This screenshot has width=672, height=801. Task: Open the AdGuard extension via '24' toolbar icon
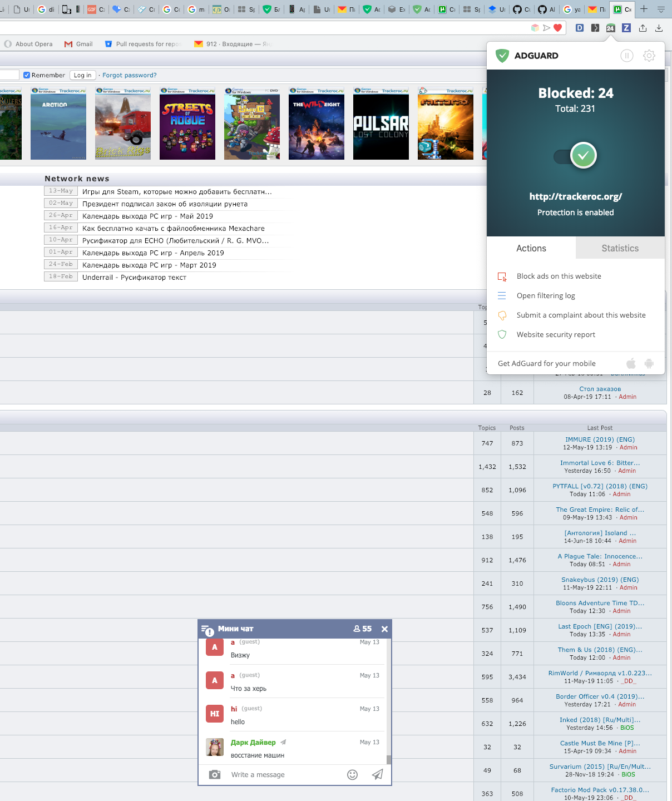(x=611, y=28)
